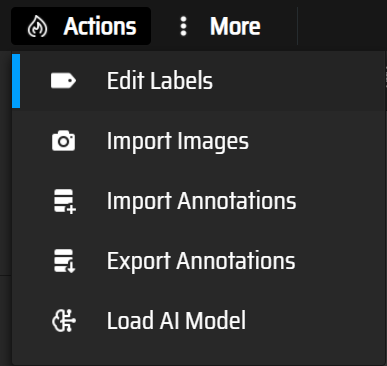Click the brain icon for Load AI Model

click(64, 321)
